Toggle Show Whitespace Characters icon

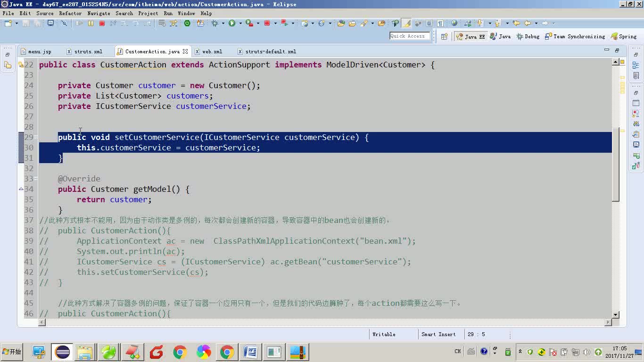click(x=440, y=23)
